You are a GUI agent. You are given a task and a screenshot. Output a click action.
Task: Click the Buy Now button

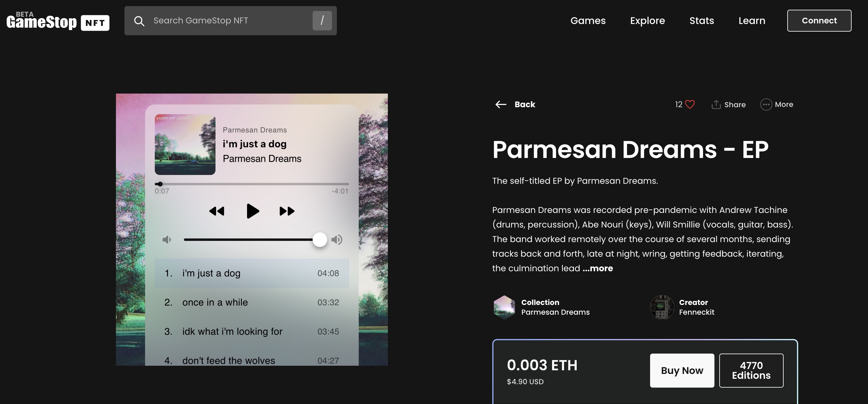(x=682, y=370)
